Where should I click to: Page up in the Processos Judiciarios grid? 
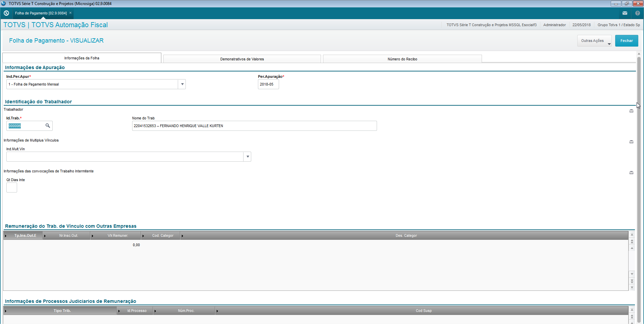coord(632,317)
